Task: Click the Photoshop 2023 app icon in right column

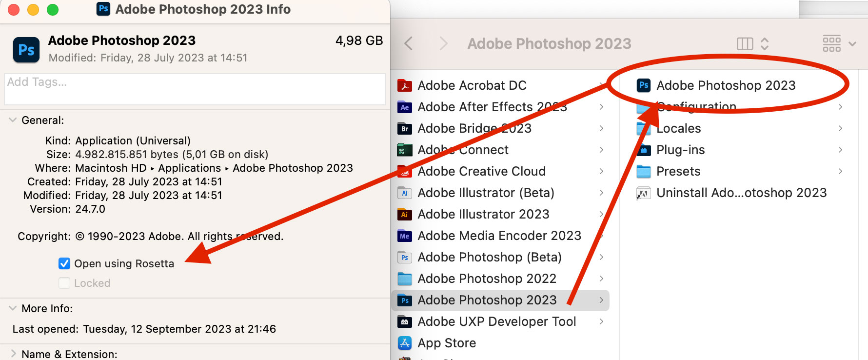Action: point(644,85)
